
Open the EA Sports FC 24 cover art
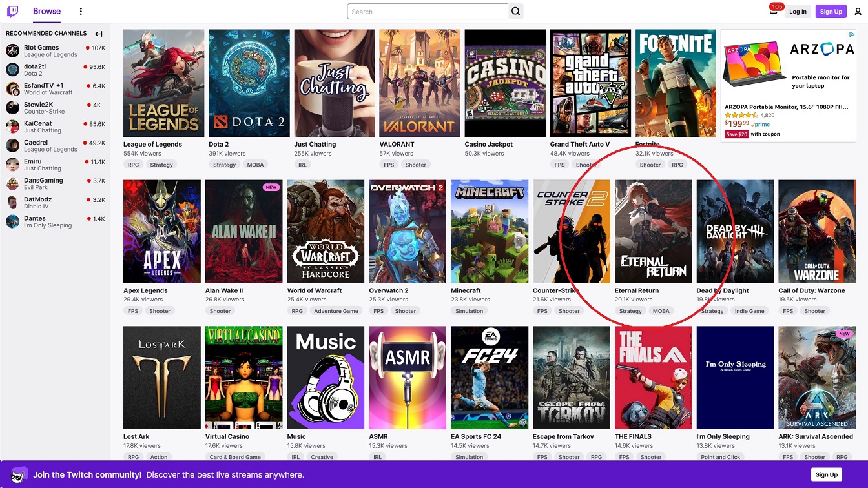coord(490,378)
